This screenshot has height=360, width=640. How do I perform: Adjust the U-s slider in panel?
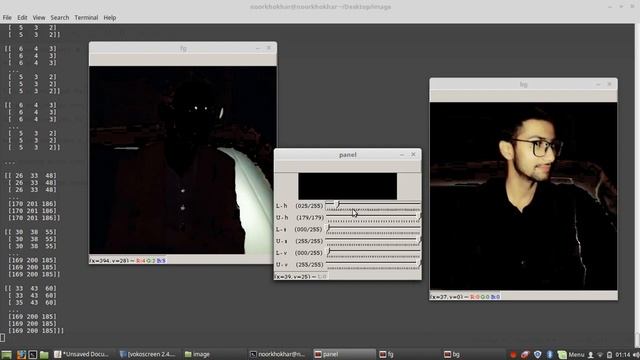click(373, 241)
